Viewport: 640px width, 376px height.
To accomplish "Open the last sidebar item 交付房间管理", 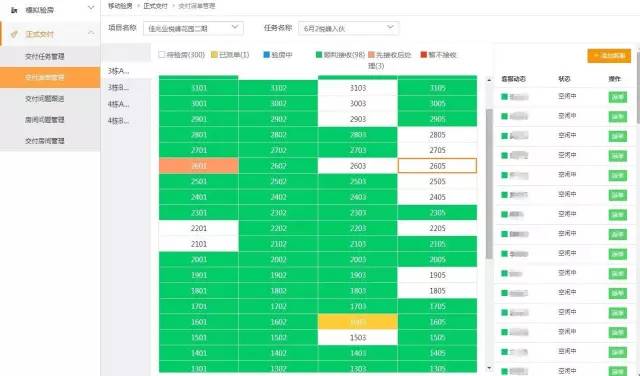I will point(45,141).
